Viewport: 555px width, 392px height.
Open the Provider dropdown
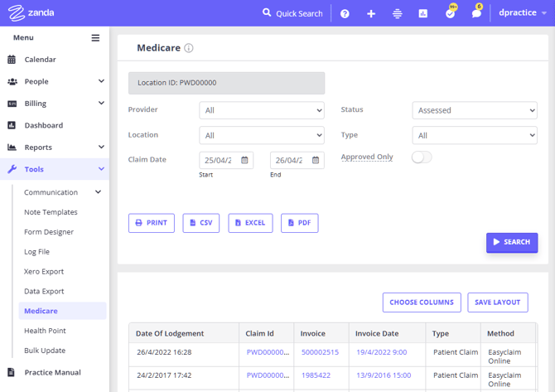[261, 110]
